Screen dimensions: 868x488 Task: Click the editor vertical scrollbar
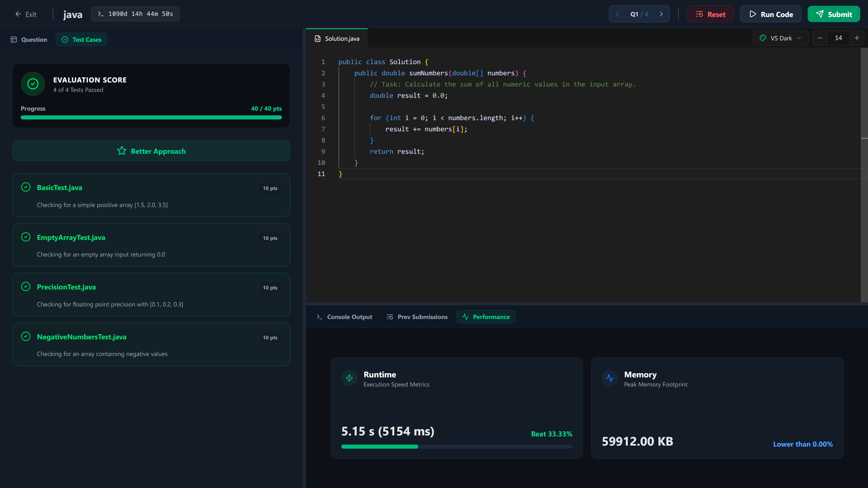tap(864, 175)
